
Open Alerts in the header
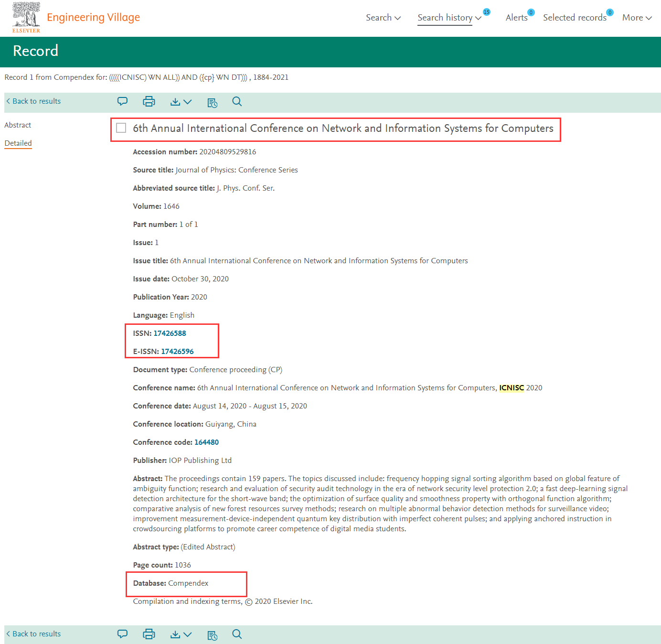(x=516, y=18)
